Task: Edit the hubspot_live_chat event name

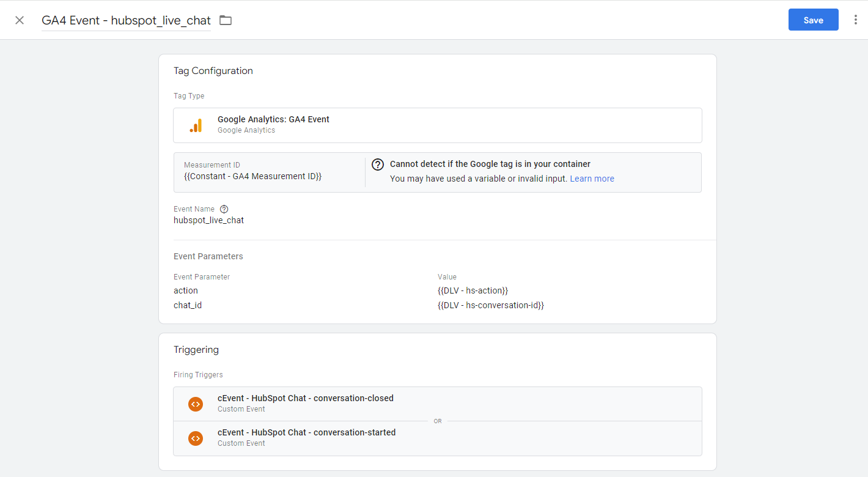Action: click(x=208, y=220)
